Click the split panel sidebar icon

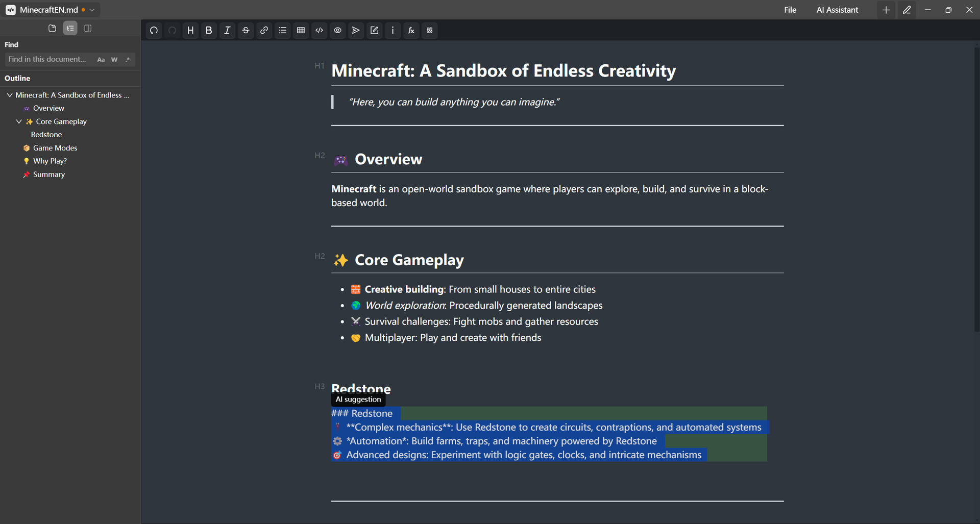pos(88,28)
